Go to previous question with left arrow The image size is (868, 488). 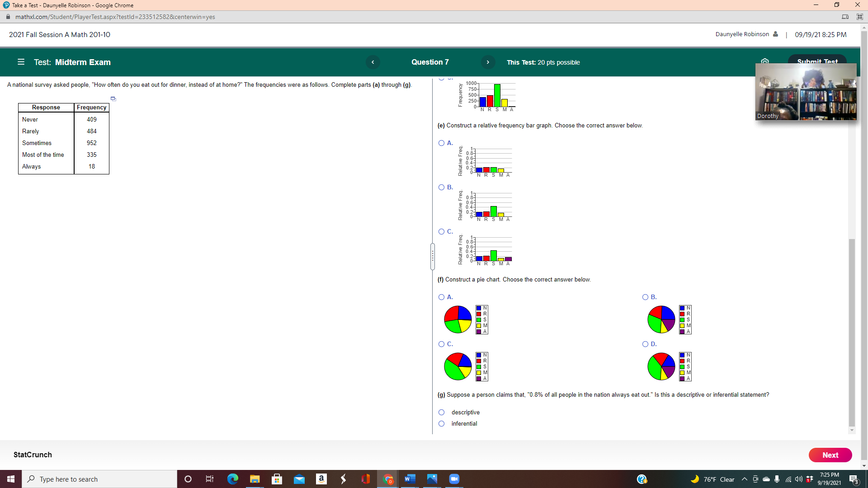pyautogui.click(x=373, y=62)
